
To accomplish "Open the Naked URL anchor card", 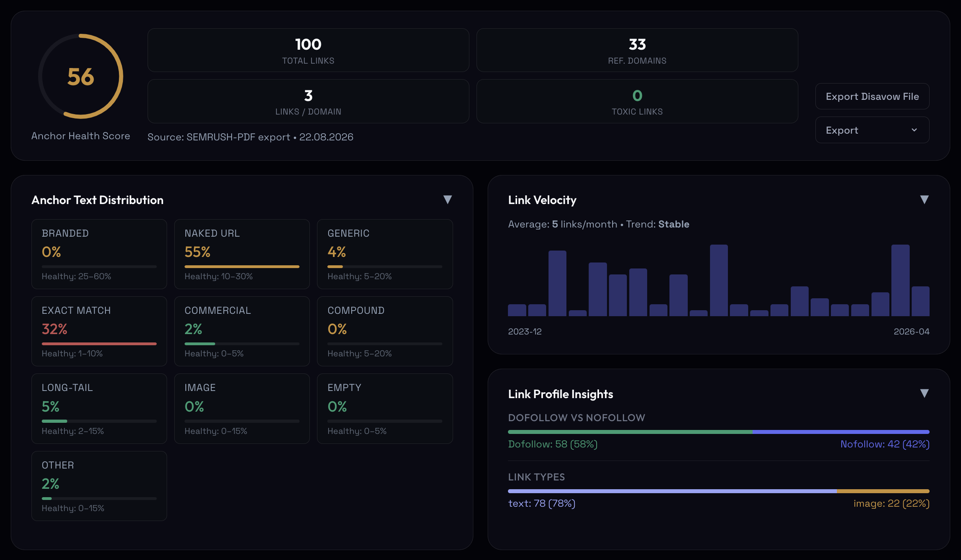I will 242,254.
